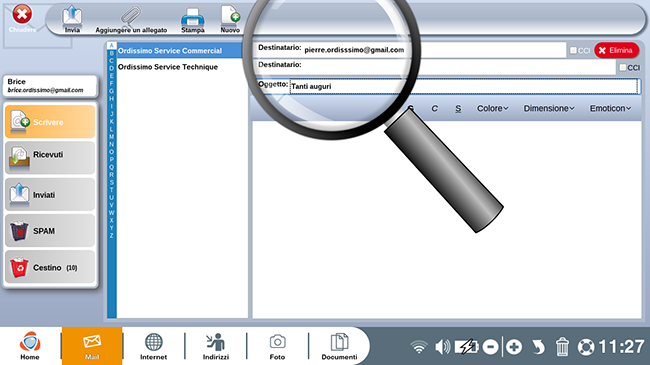The height and width of the screenshot is (365, 650).
Task: Jump to letter A in contact index
Action: [112, 46]
